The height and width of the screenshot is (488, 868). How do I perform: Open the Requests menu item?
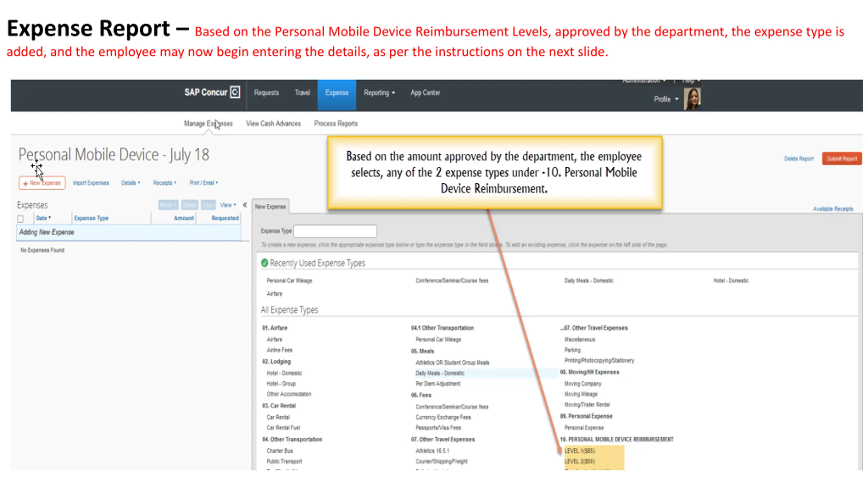pos(266,93)
